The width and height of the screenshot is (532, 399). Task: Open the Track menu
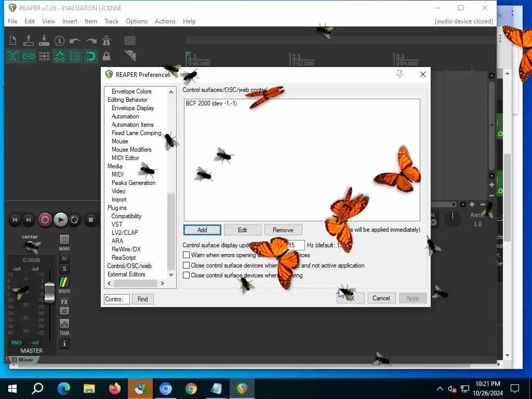(111, 21)
